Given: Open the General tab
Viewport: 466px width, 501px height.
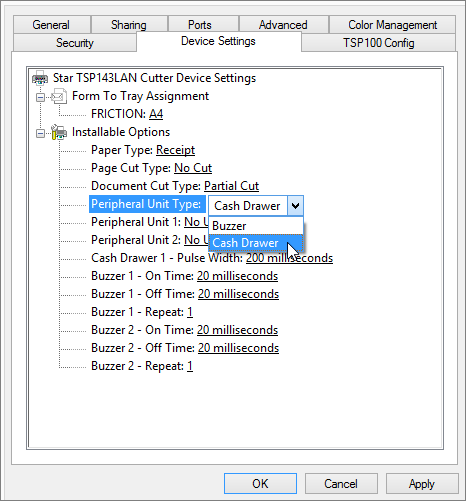Looking at the screenshot, I should [52, 25].
